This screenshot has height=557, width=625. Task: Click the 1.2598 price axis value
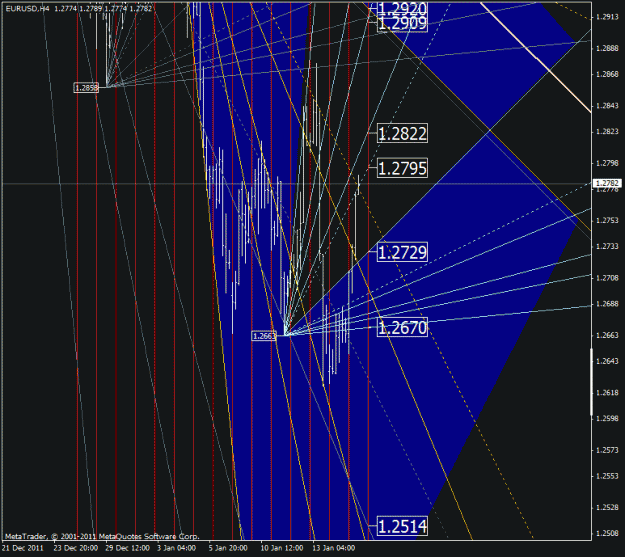pyautogui.click(x=607, y=419)
